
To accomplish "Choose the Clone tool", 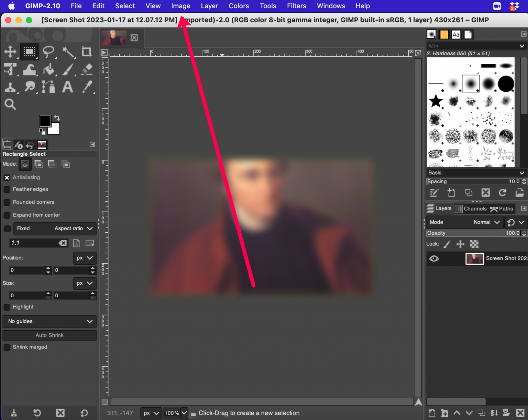I will [10, 87].
